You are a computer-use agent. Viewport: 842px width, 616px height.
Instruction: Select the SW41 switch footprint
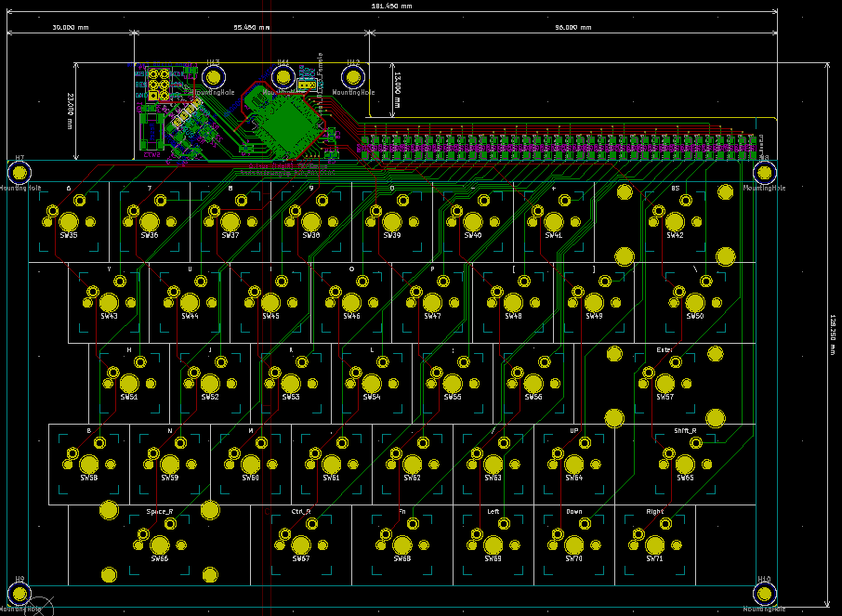pos(554,221)
